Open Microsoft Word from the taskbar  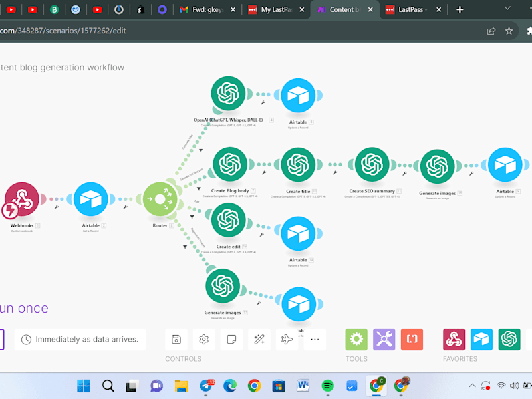point(303,386)
